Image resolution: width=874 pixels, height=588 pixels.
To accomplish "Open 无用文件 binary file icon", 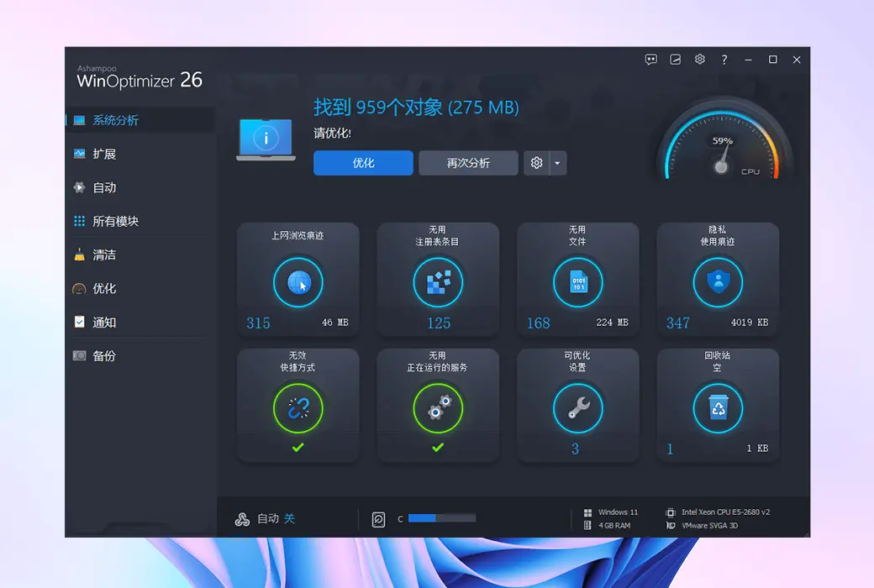I will [x=578, y=282].
